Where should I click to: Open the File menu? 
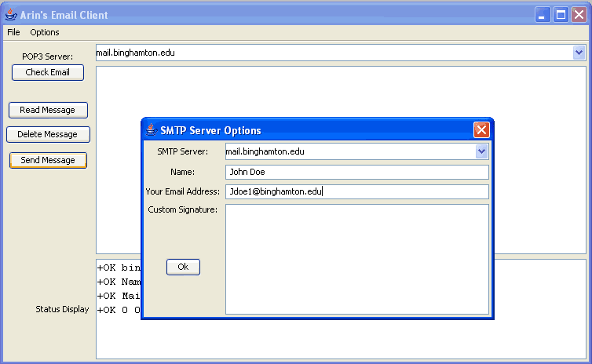tap(13, 32)
